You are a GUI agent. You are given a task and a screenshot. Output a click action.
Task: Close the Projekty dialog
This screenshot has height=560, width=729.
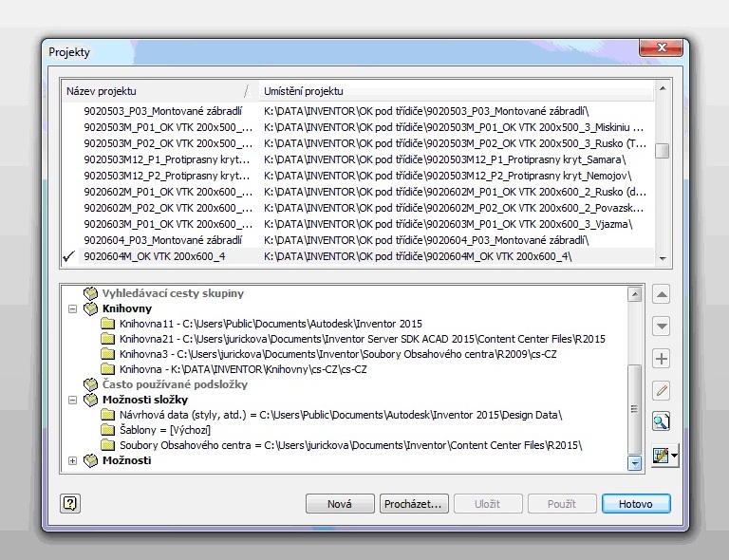pyautogui.click(x=663, y=47)
